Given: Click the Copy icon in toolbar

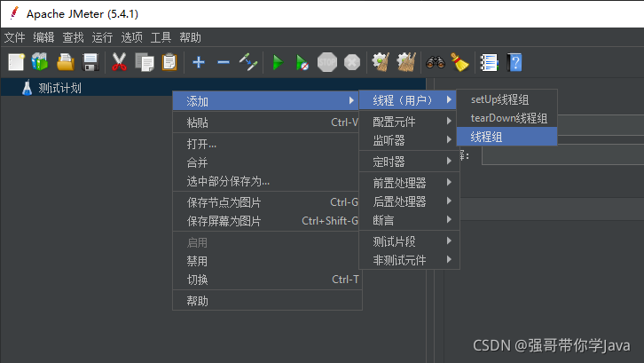Looking at the screenshot, I should (145, 62).
